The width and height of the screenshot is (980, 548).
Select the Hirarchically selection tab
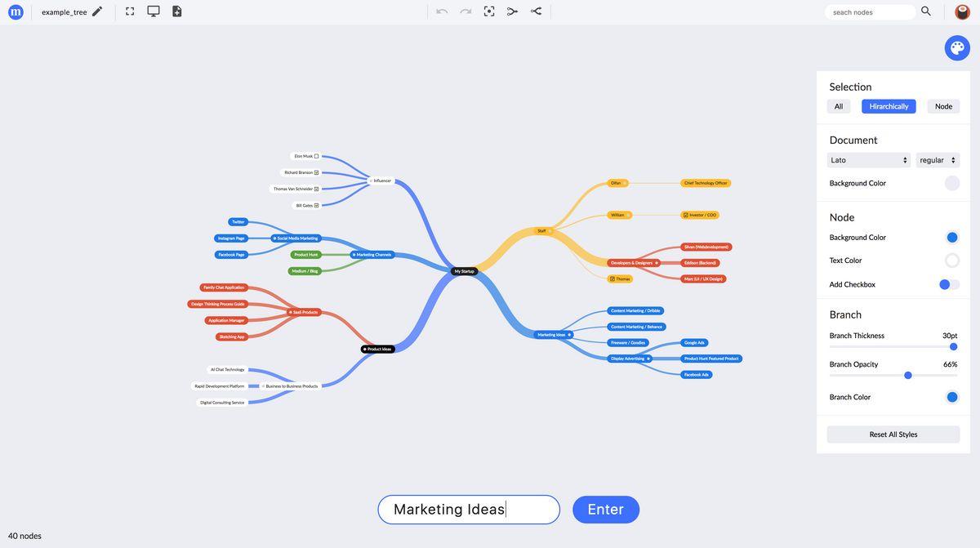(889, 106)
